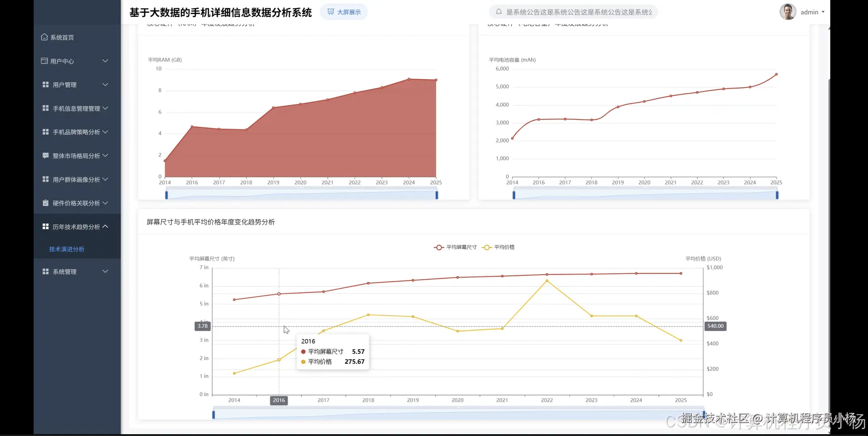Click the 手机品牌策略分析 grid icon

pyautogui.click(x=45, y=132)
